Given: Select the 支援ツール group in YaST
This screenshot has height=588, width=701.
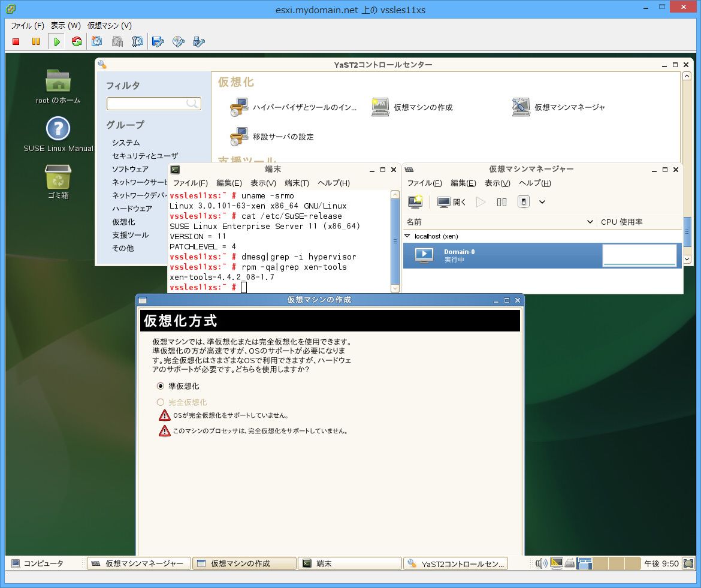Looking at the screenshot, I should point(130,235).
